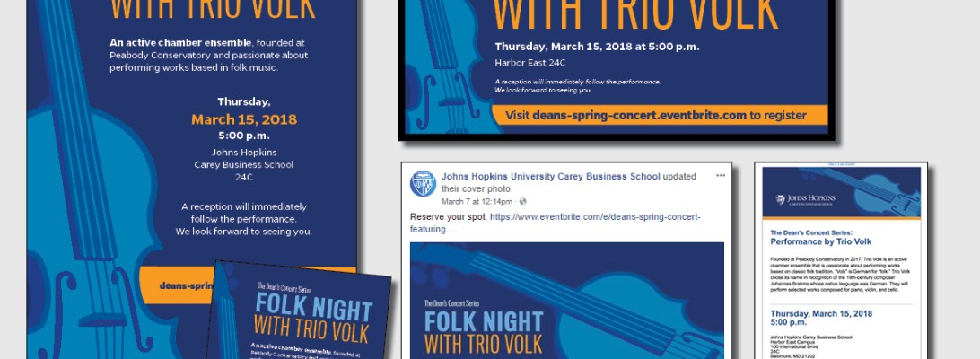The width and height of the screenshot is (980, 359).
Task: Click the tiny view-in-browser link above the email
Action: (841, 164)
